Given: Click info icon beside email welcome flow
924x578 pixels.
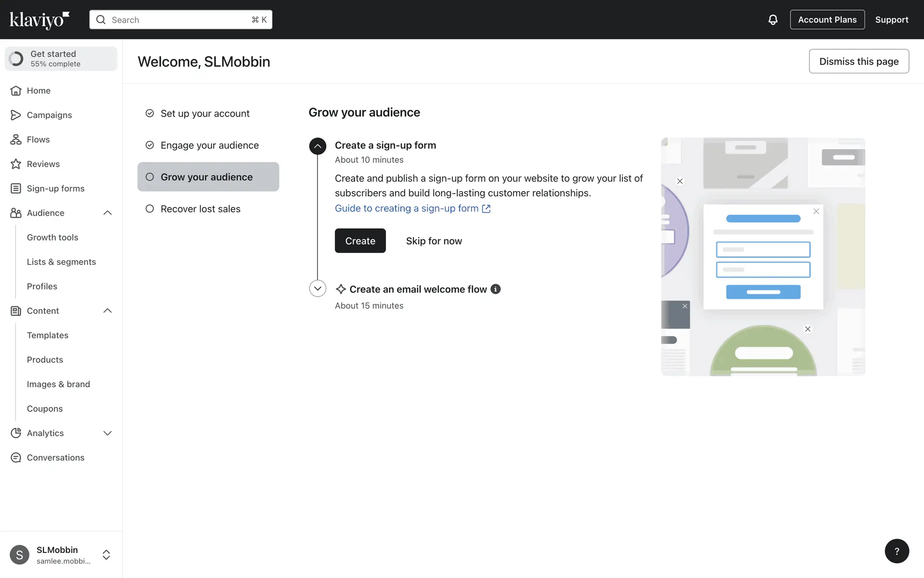Looking at the screenshot, I should pos(495,289).
